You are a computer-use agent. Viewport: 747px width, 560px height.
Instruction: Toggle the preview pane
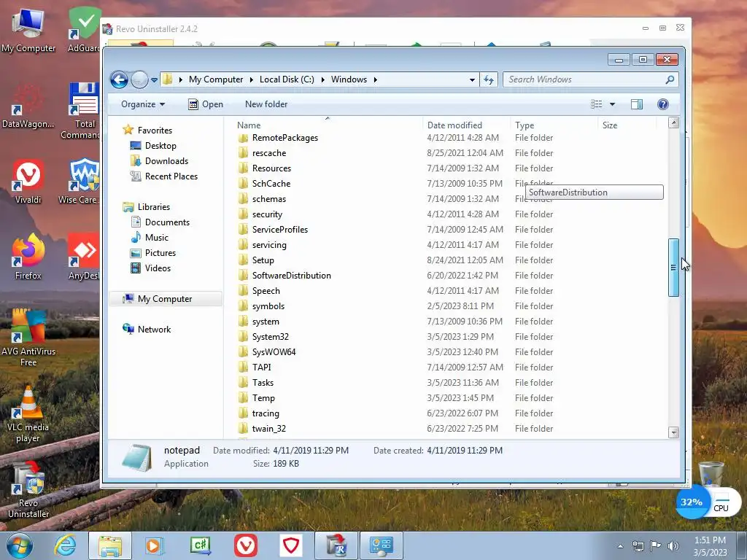coord(636,104)
